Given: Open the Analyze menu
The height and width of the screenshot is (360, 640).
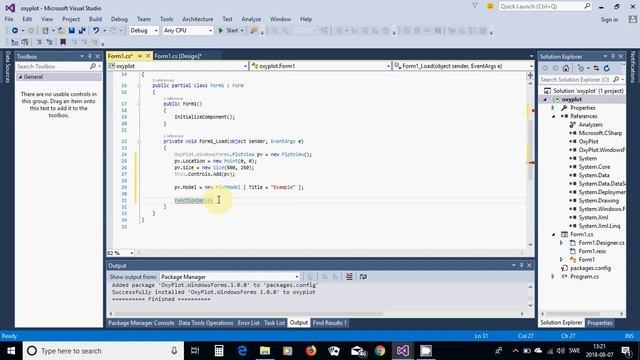Looking at the screenshot, I should tap(251, 19).
